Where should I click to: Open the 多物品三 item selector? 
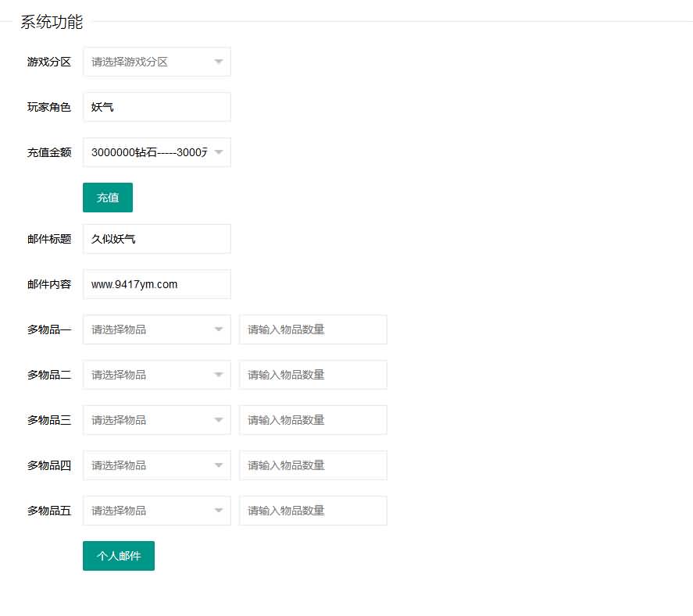point(156,419)
